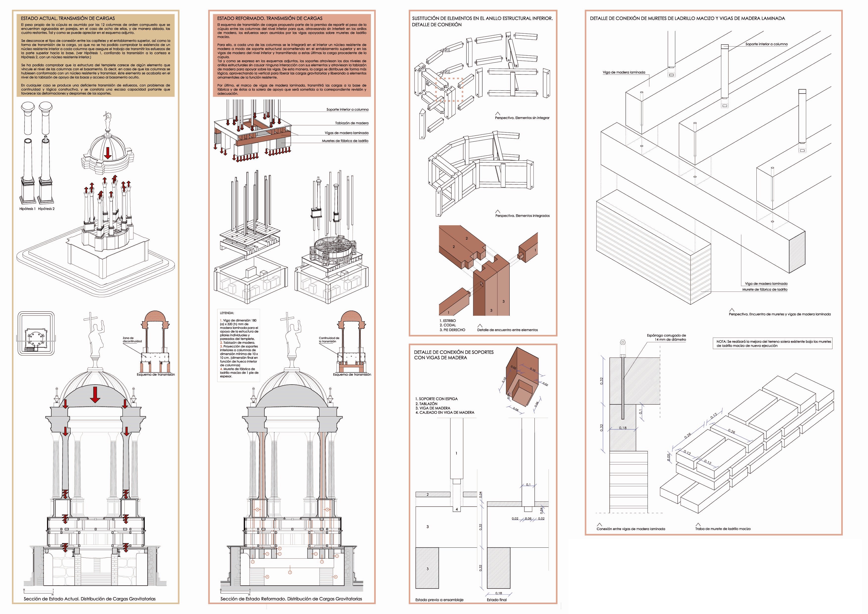This screenshot has width=868, height=614.
Task: Click the caret beside 'Conexión entre vigas de madera laminada'
Action: tap(599, 524)
